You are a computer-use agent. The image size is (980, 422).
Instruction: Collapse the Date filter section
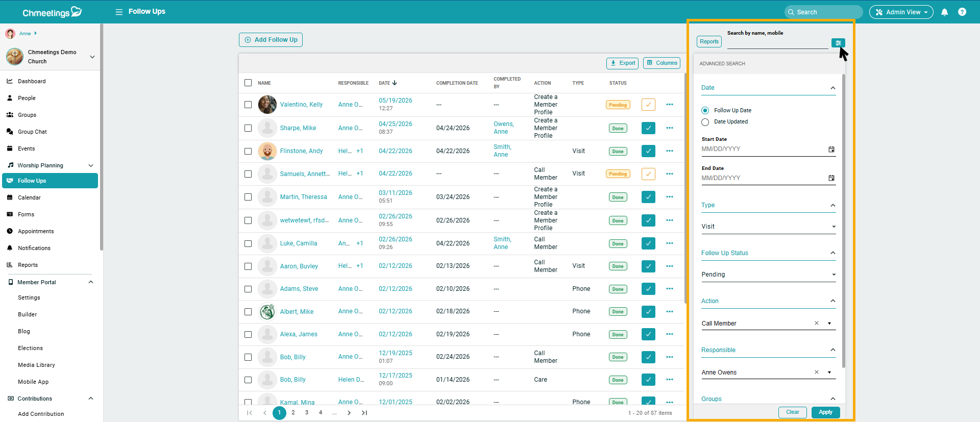coord(833,88)
